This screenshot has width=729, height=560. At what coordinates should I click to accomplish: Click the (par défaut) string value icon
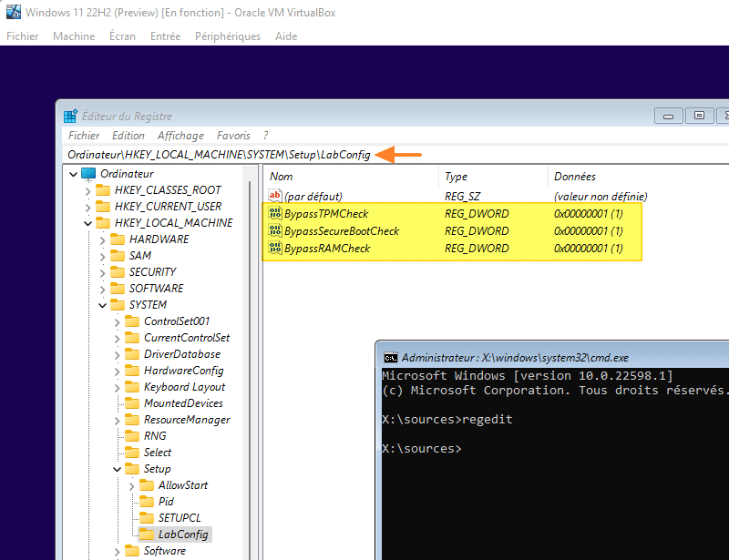tap(275, 196)
